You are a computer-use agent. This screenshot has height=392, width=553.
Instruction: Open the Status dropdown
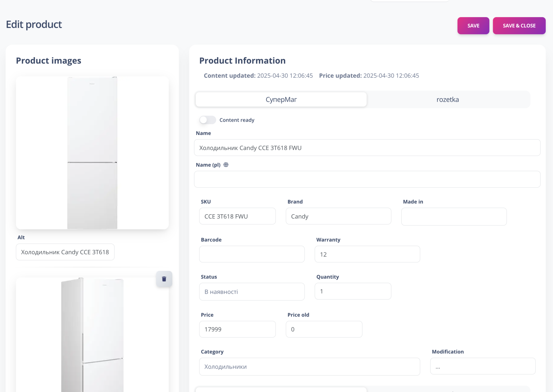click(x=252, y=292)
